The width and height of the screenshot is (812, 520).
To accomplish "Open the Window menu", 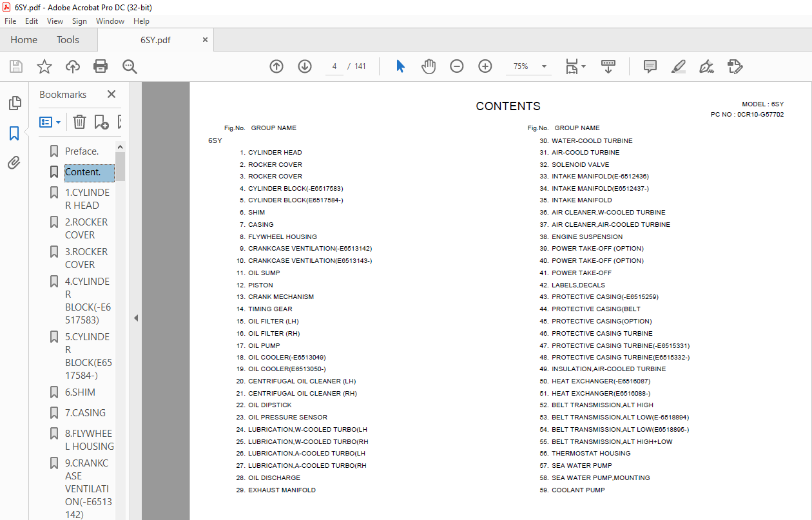I will [x=110, y=21].
